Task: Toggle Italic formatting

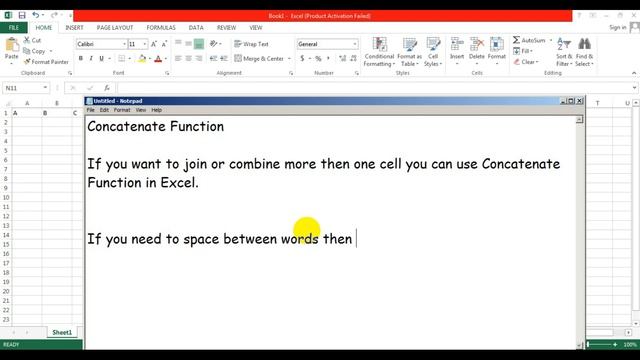Action: pyautogui.click(x=91, y=58)
